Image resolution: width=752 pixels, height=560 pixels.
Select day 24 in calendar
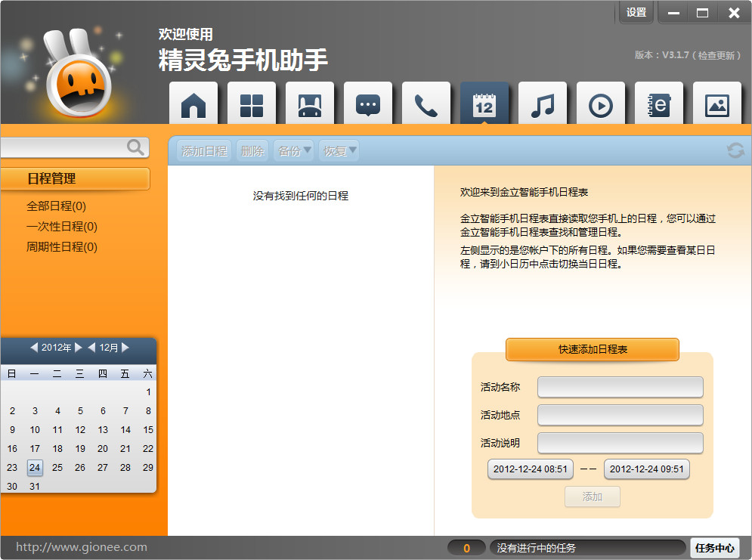coord(35,468)
